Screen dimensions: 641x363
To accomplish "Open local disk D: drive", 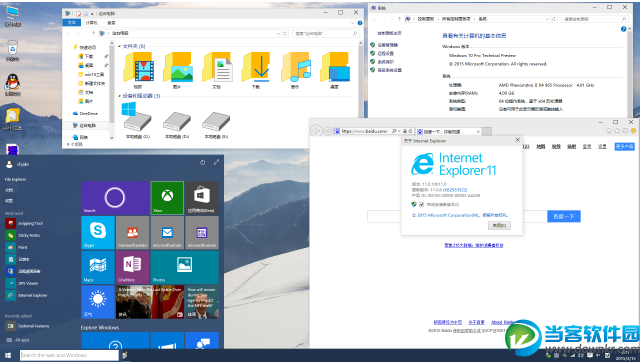I will tap(177, 124).
